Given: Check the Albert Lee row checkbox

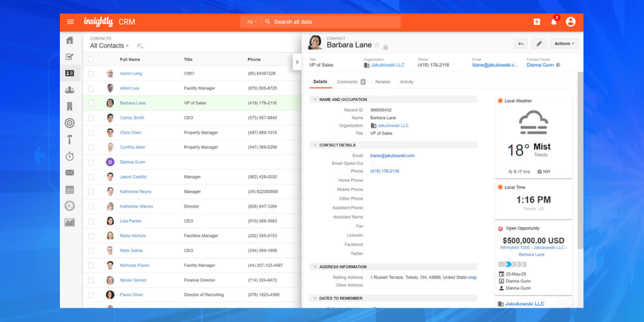Looking at the screenshot, I should [x=91, y=88].
